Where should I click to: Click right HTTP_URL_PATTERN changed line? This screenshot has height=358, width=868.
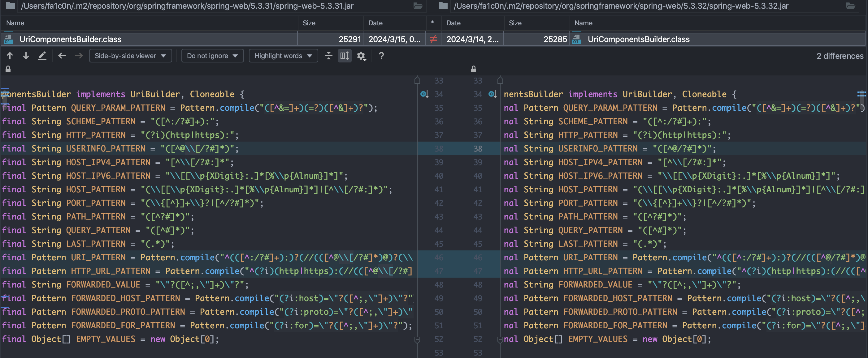click(x=684, y=271)
